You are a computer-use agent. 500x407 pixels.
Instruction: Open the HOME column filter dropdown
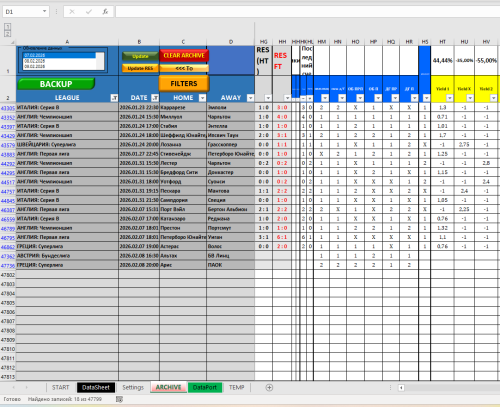(202, 98)
